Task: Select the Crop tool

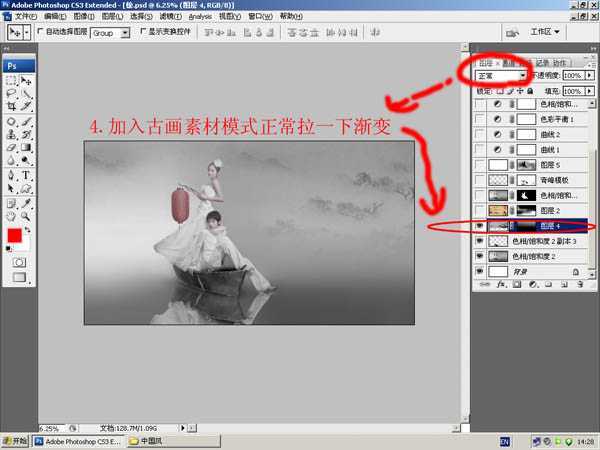Action: click(11, 106)
